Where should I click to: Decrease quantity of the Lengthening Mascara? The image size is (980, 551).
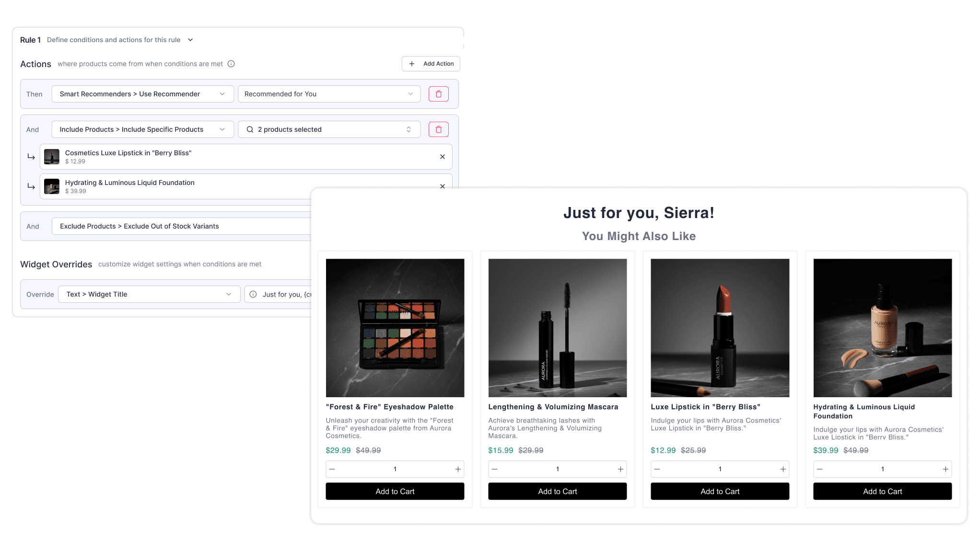click(x=494, y=469)
